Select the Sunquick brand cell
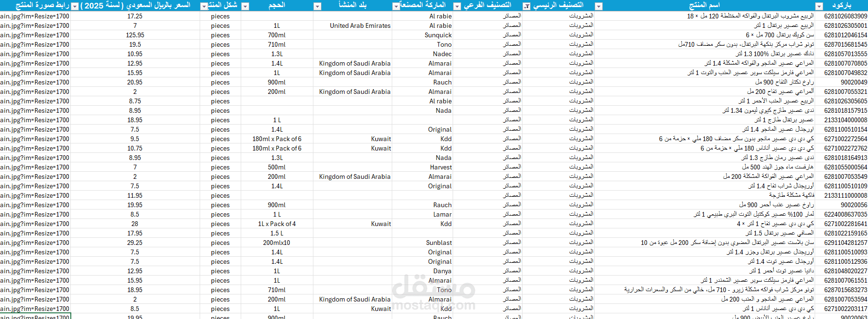The image size is (868, 319). pos(422,35)
